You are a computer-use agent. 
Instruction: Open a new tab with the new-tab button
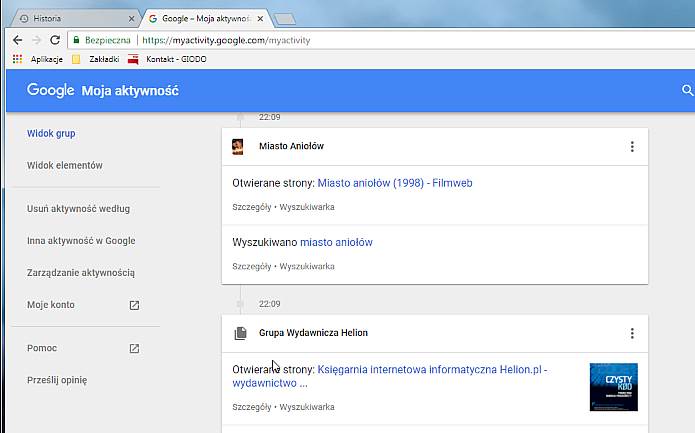coord(284,19)
